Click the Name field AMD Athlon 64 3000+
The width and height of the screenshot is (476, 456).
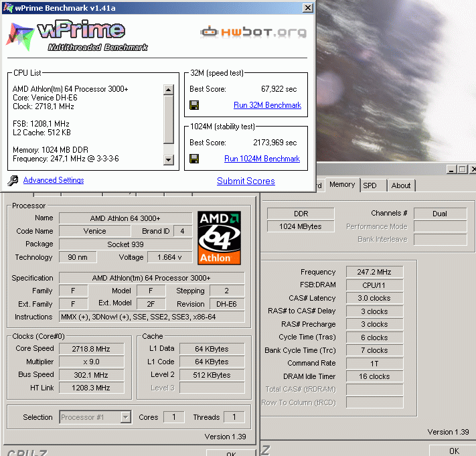(x=125, y=218)
